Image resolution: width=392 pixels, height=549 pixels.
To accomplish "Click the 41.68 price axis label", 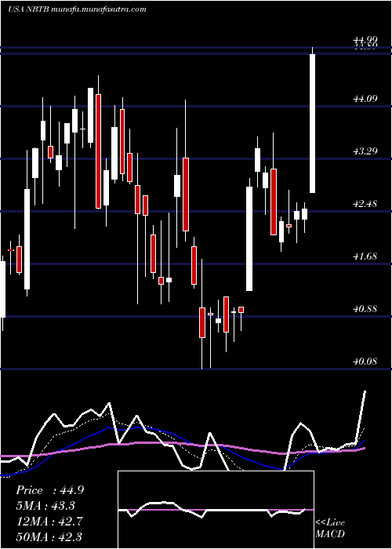I will click(x=366, y=256).
